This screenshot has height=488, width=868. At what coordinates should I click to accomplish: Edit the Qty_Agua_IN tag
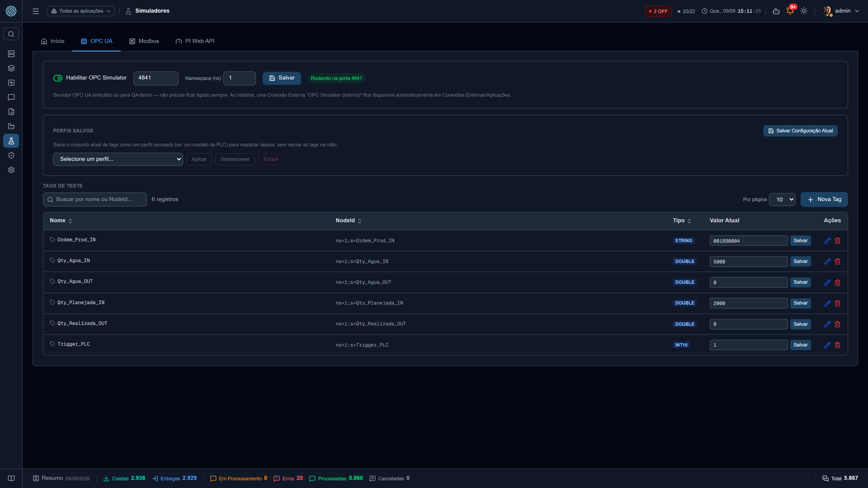[827, 261]
